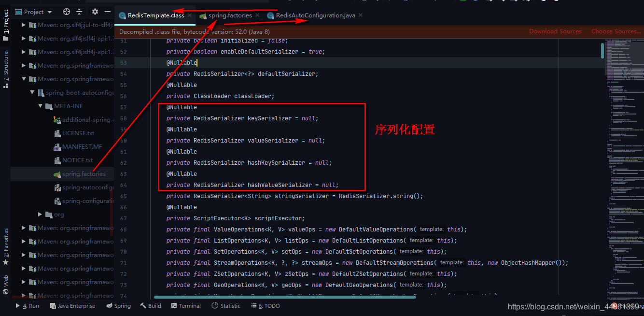Open the Web tool window
The width and height of the screenshot is (644, 316).
coord(6,285)
